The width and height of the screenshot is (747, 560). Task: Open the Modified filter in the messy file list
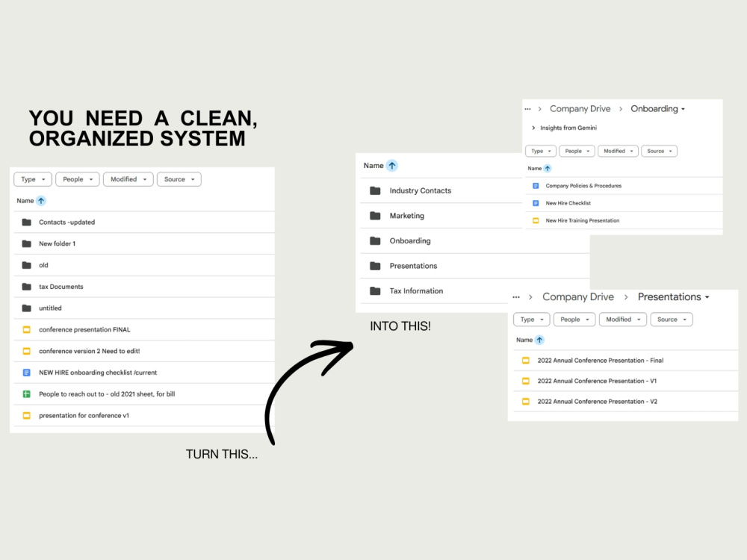(x=128, y=179)
